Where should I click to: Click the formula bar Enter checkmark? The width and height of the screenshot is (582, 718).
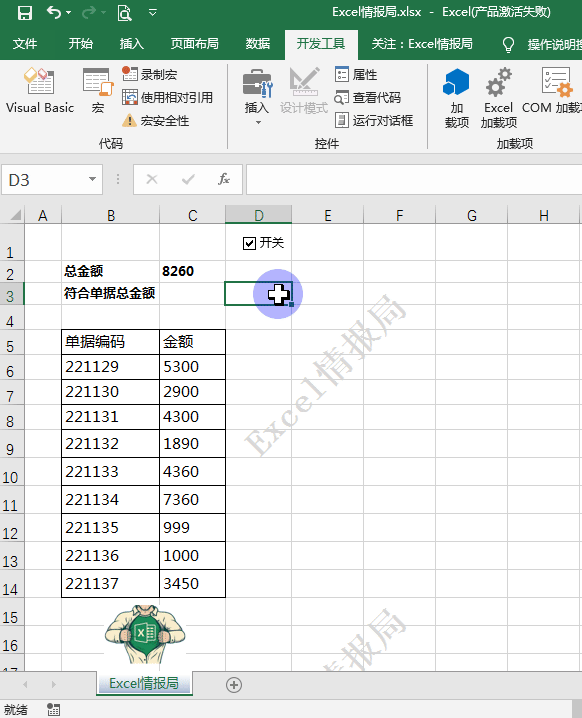point(188,180)
